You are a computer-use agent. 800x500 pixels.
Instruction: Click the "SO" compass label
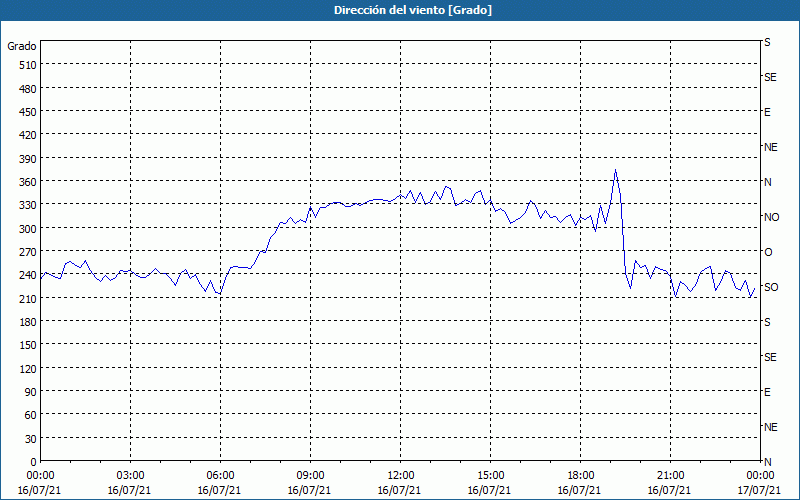771,287
